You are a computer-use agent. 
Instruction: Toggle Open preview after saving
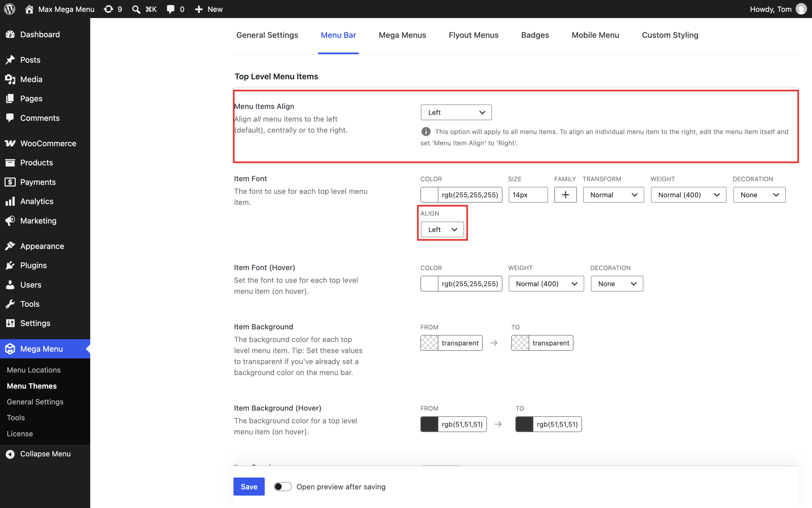pyautogui.click(x=283, y=486)
